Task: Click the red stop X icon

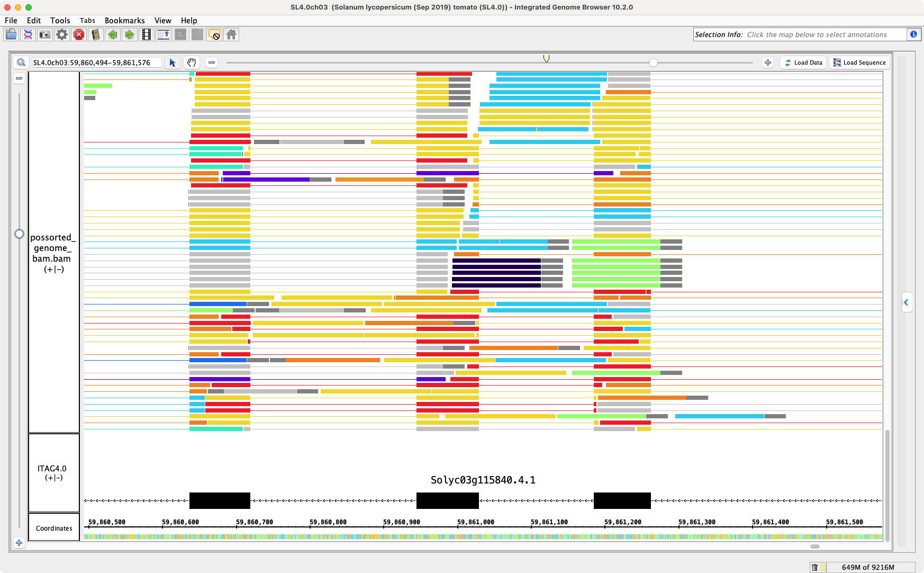Action: tap(79, 35)
